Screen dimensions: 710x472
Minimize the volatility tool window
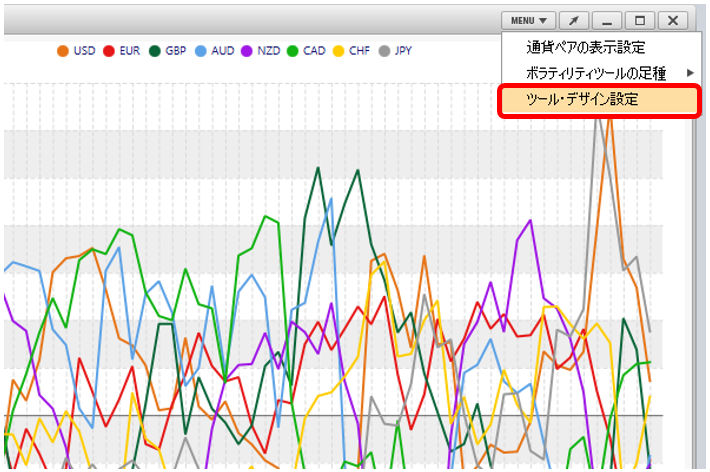pyautogui.click(x=607, y=20)
